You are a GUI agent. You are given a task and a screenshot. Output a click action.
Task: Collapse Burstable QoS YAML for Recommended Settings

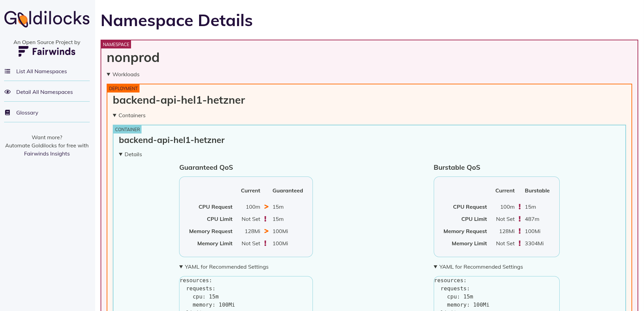coord(478,267)
